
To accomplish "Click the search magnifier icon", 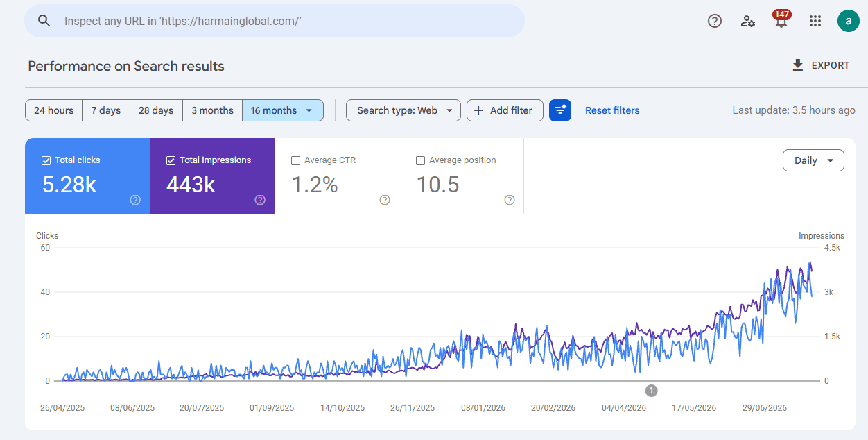I will click(44, 21).
